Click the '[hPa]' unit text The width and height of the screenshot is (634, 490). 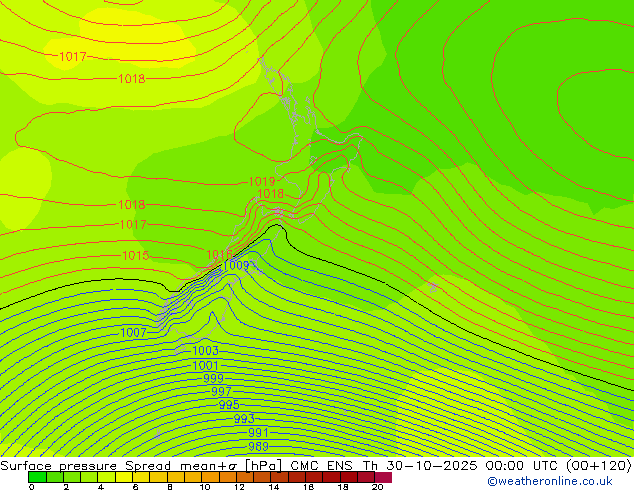point(263,466)
